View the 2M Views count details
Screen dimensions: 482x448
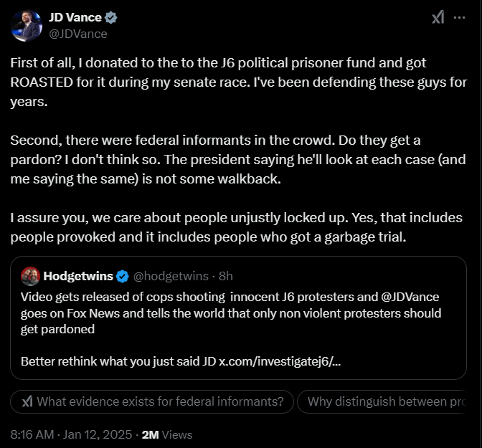coord(167,434)
